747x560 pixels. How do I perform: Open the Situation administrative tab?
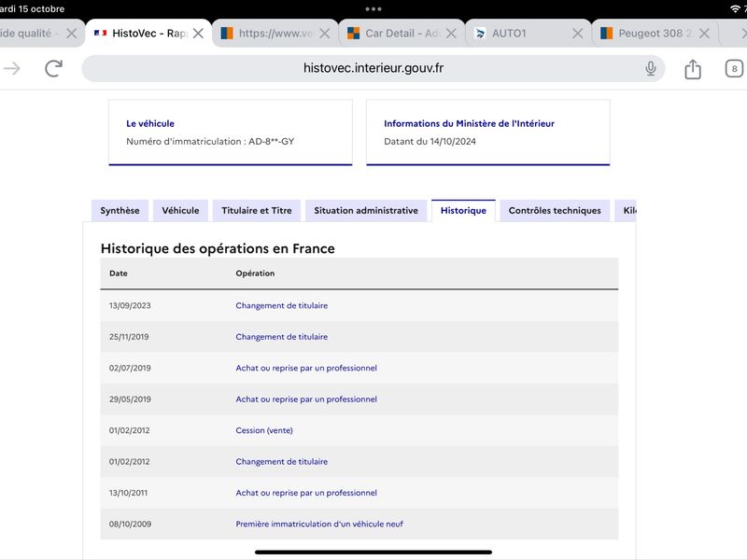pyautogui.click(x=366, y=211)
